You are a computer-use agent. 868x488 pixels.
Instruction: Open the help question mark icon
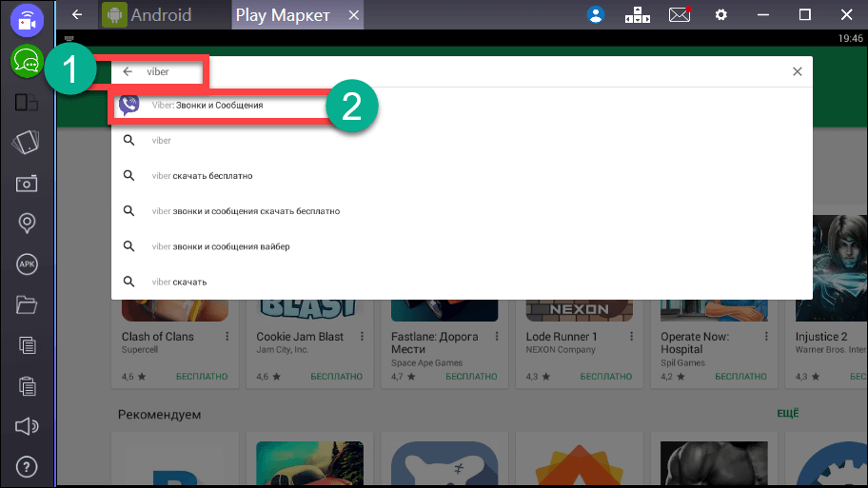27,467
